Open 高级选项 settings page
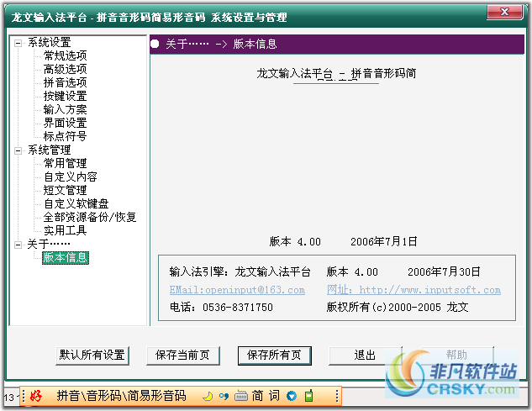This screenshot has height=411, width=532. (66, 70)
